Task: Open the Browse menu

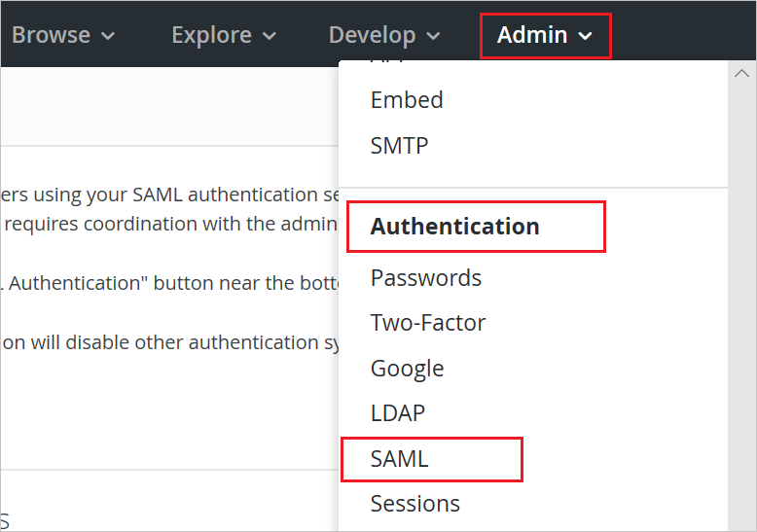Action: tap(63, 35)
